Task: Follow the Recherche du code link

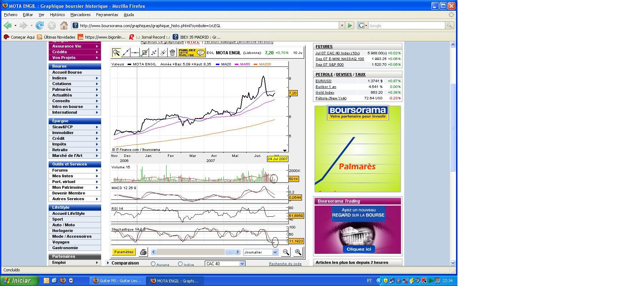Action: pos(285,264)
